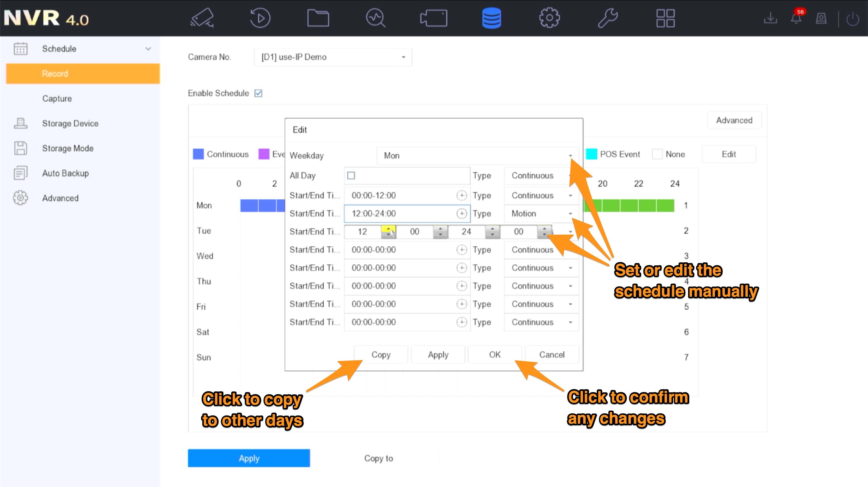Open Type dropdown for 00:00-12:00 row

click(x=542, y=195)
